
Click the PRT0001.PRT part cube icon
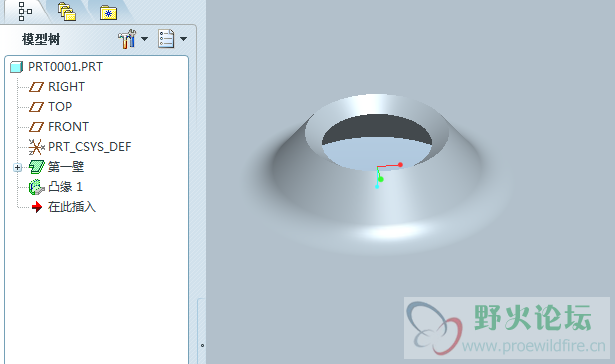click(x=16, y=67)
